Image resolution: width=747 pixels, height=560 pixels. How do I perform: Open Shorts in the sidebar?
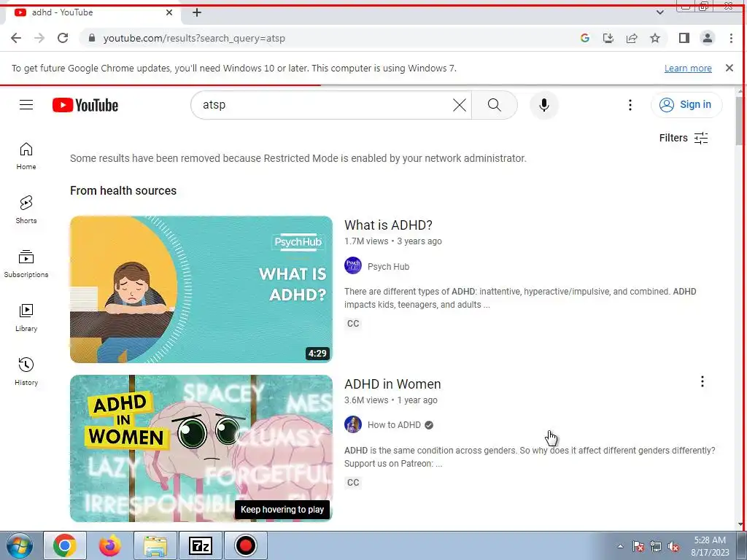click(26, 210)
